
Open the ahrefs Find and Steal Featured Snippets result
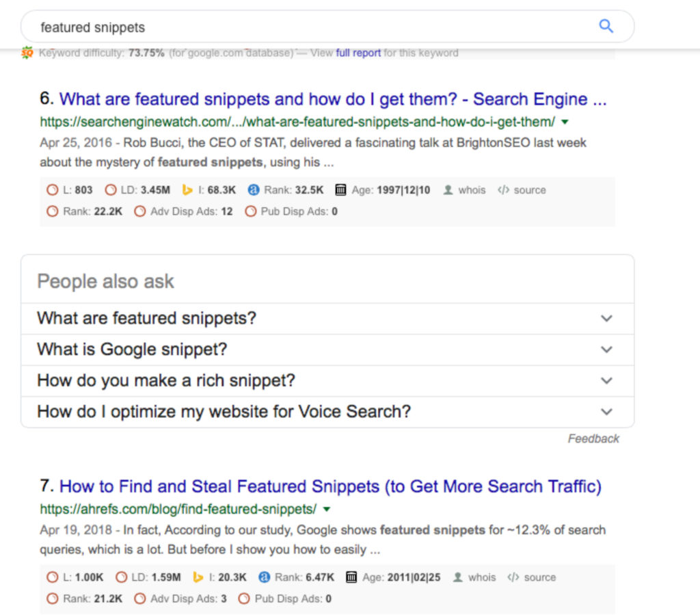click(x=330, y=486)
